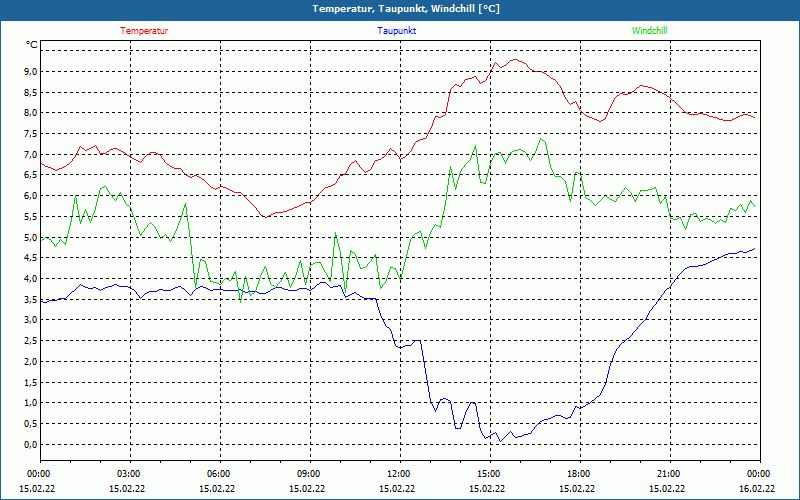Viewport: 800px width, 500px height.
Task: Click the 1,5 y-axis value
Action: point(31,382)
